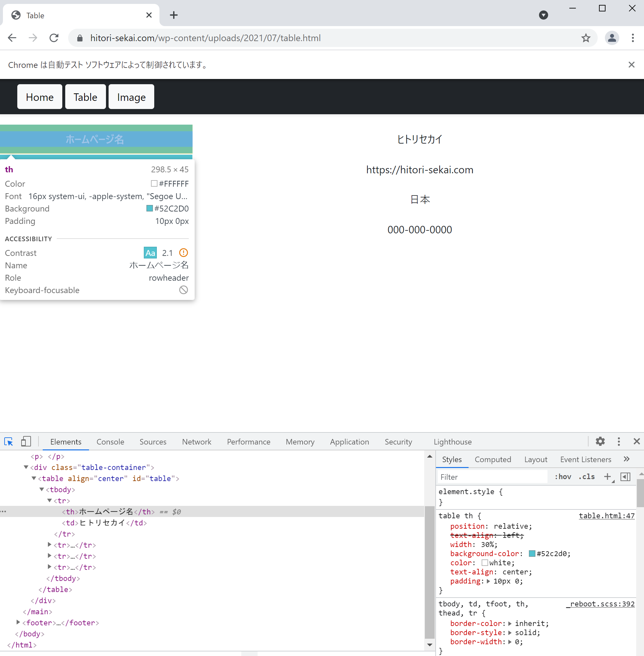Bookmark this page with star icon
This screenshot has width=644, height=656.
(x=586, y=38)
